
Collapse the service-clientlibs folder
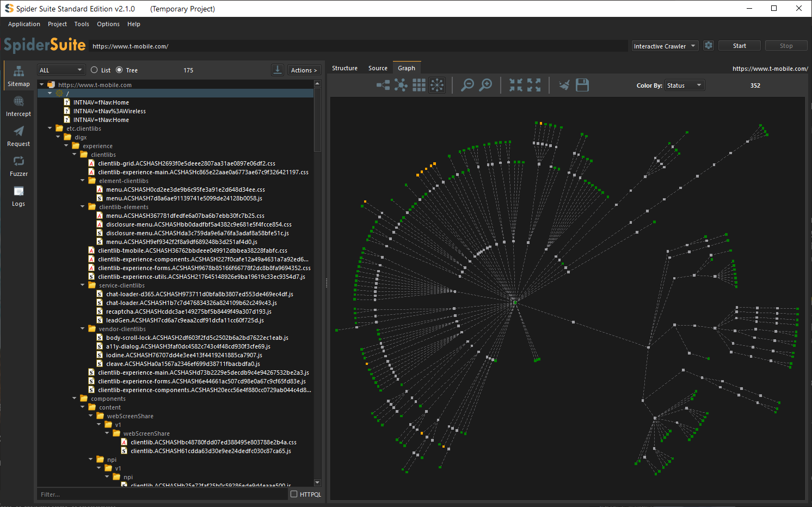pyautogui.click(x=83, y=285)
